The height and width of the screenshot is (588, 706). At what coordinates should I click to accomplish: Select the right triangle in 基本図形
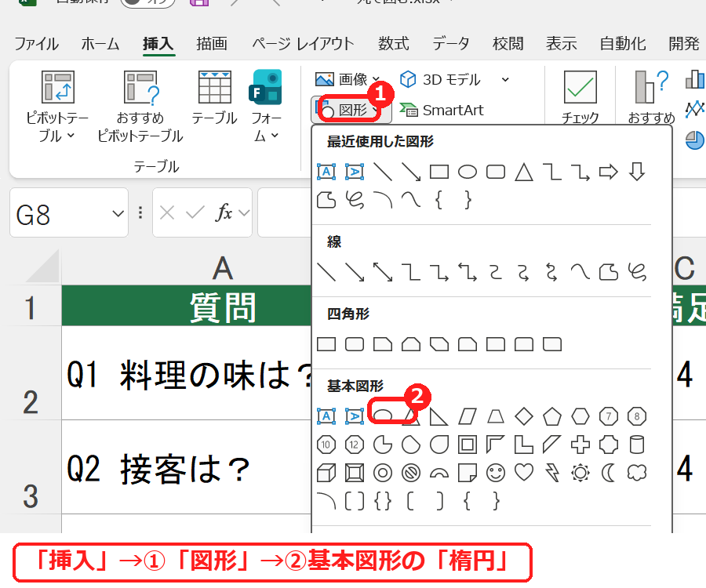click(439, 416)
